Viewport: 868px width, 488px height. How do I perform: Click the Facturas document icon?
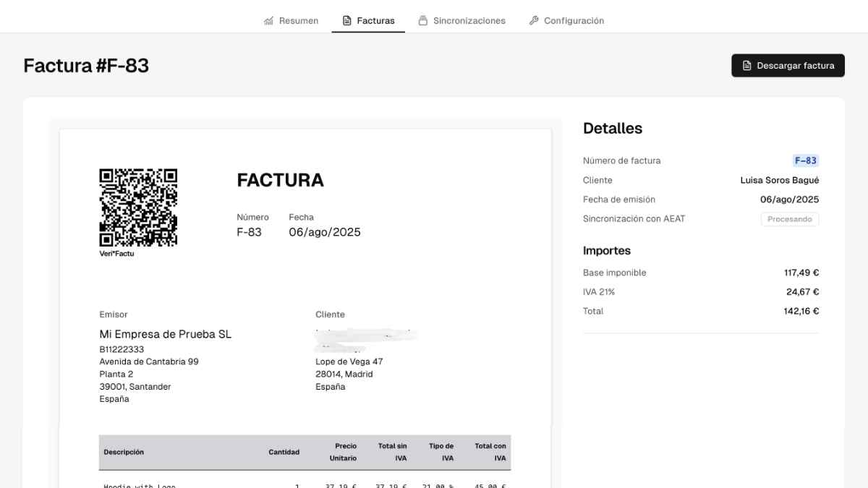tap(346, 20)
